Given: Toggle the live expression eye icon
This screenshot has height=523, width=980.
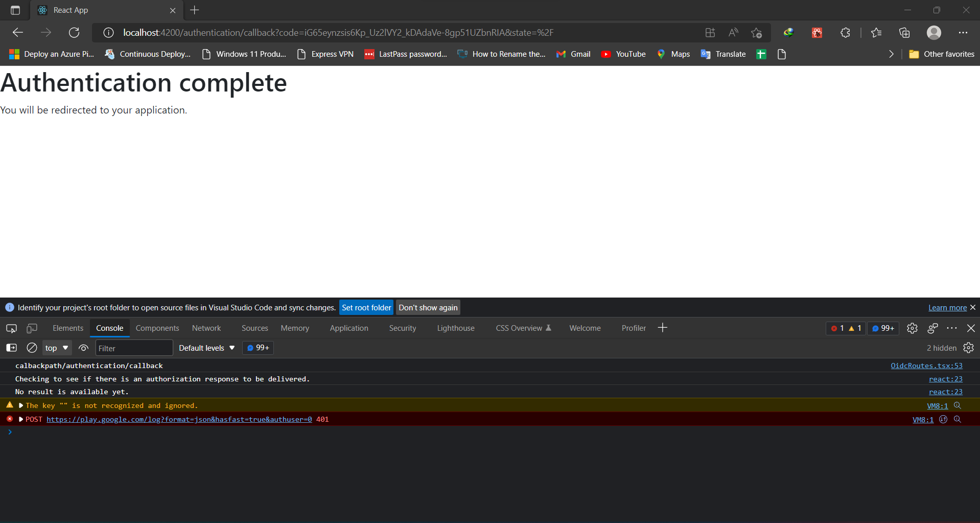Looking at the screenshot, I should pyautogui.click(x=83, y=348).
